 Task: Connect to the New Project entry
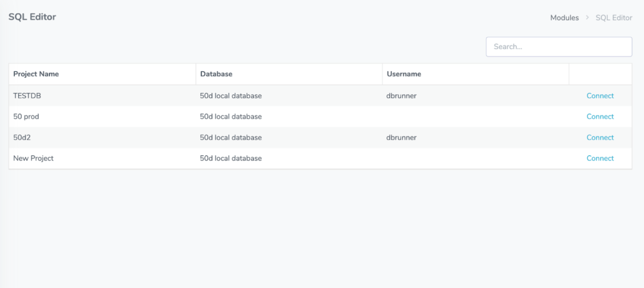600,158
